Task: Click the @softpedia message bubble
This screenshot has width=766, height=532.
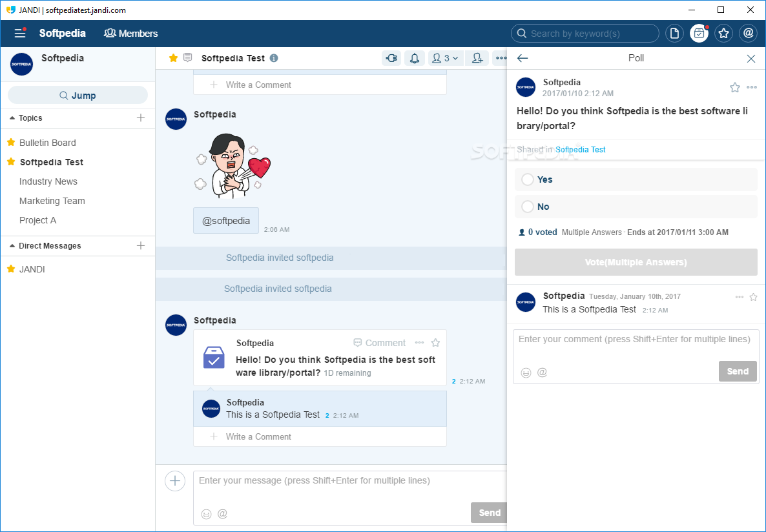Action: 226,220
